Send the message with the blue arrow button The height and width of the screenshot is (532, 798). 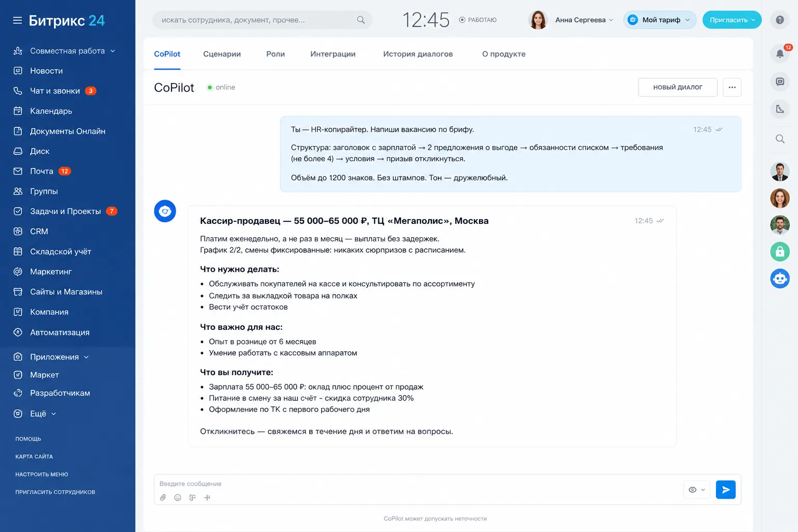pyautogui.click(x=725, y=489)
